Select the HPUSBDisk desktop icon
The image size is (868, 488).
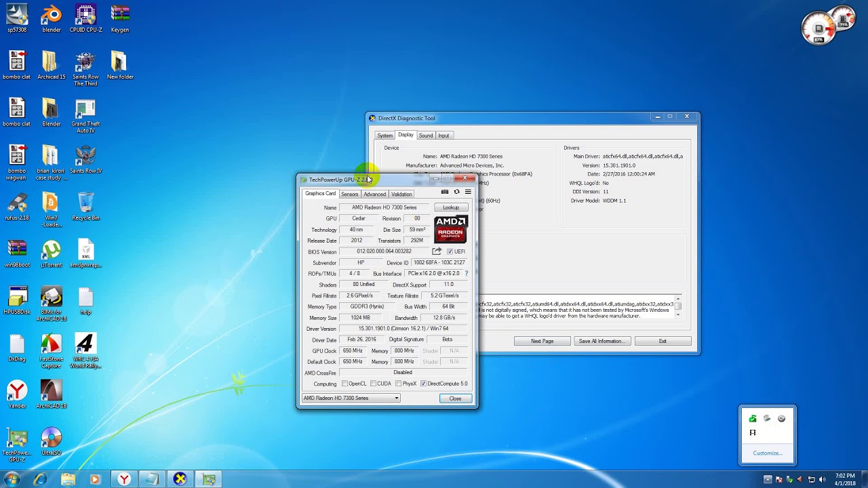click(17, 300)
